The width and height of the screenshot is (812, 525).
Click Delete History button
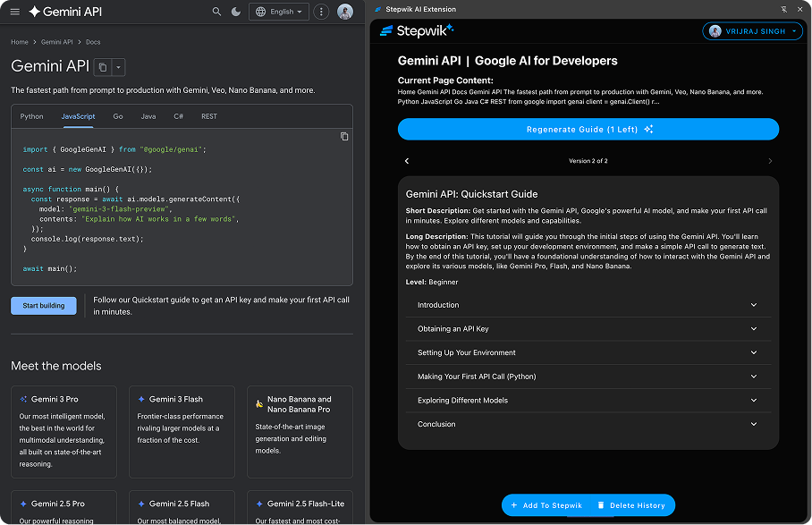click(x=631, y=505)
